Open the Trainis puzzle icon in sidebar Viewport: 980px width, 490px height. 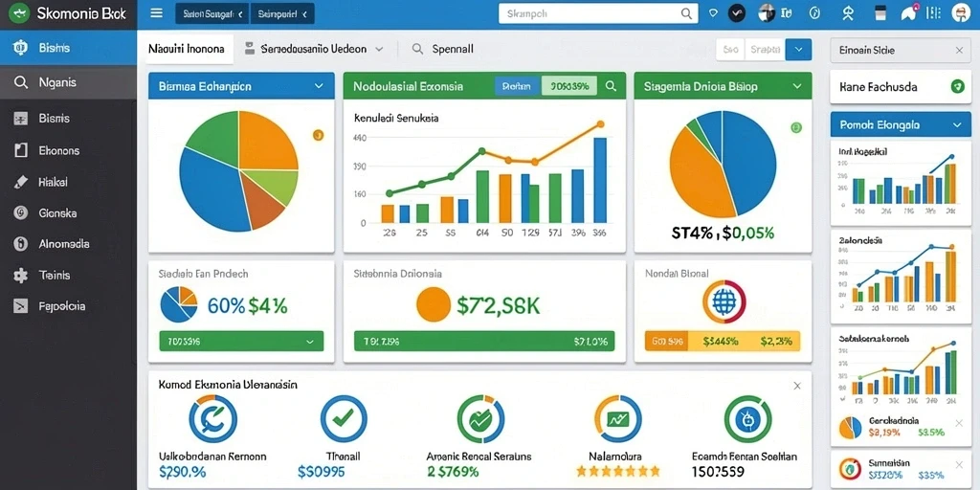(21, 275)
